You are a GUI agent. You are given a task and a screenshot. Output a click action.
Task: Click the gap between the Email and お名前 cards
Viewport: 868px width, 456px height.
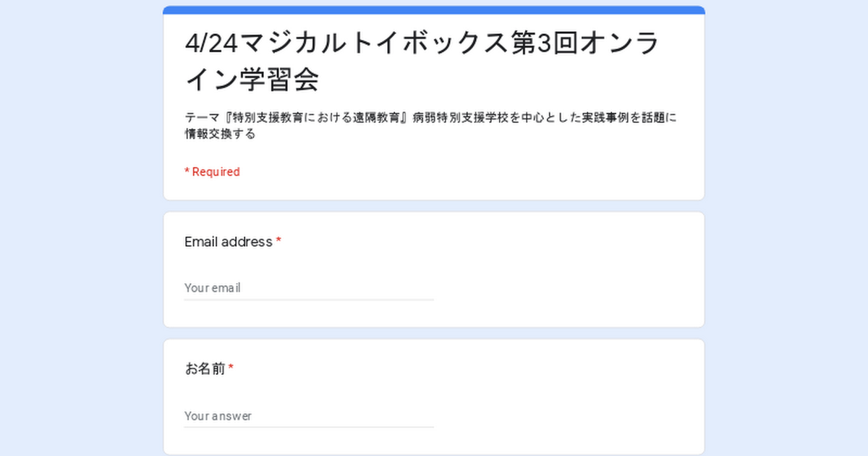click(434, 334)
